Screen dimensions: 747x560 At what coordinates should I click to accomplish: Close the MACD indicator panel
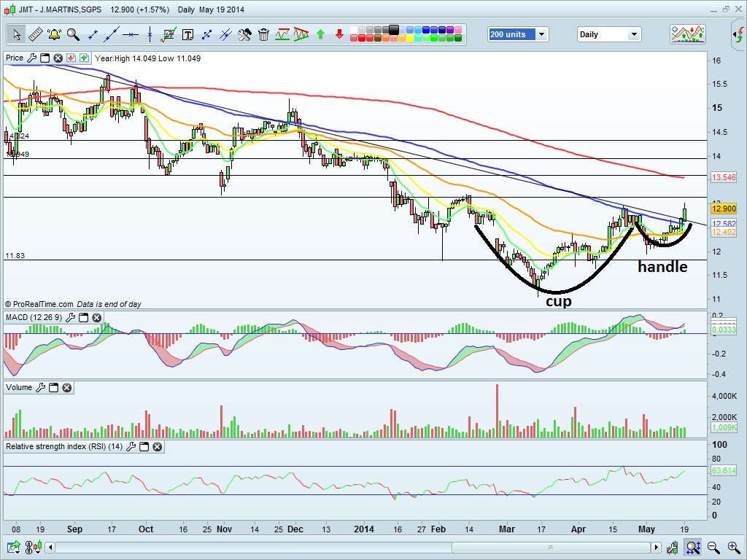point(97,318)
